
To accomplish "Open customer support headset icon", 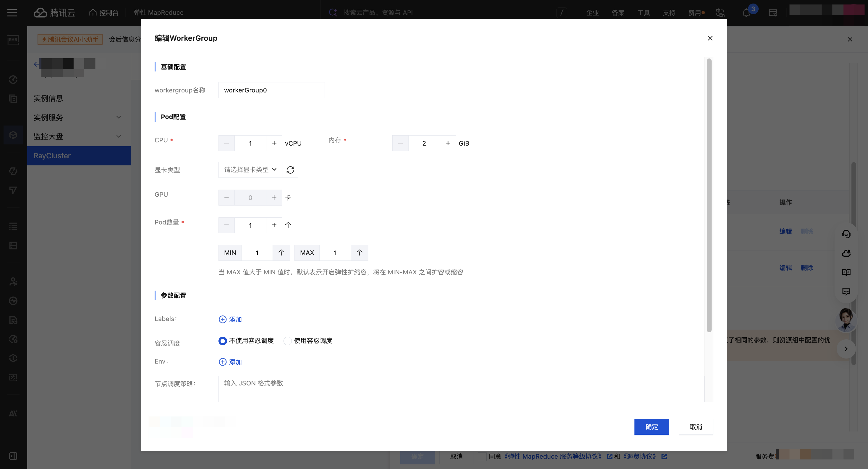I will click(x=846, y=234).
